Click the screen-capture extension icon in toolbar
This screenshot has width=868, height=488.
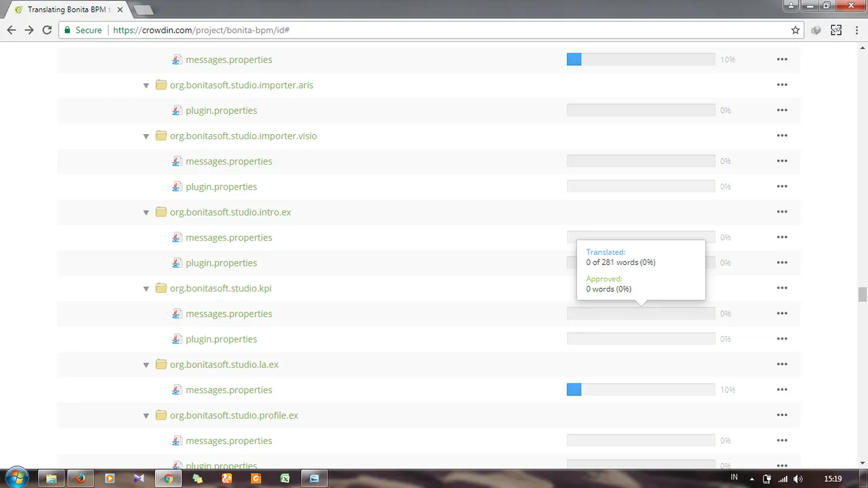click(836, 30)
